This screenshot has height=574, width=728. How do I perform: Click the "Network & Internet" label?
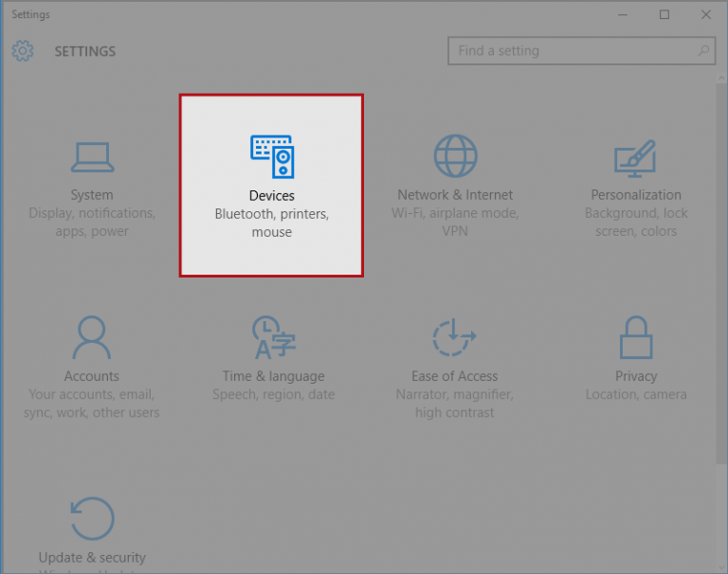[455, 195]
